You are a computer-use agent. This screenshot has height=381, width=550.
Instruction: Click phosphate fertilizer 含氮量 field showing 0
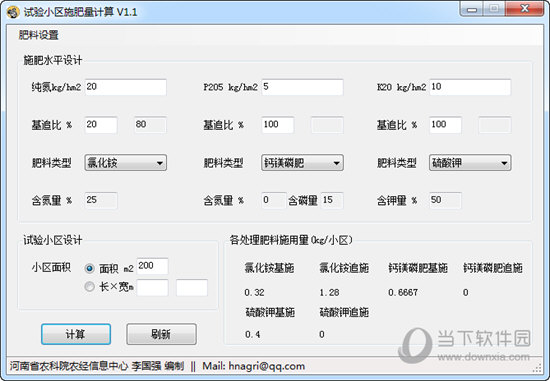[274, 200]
